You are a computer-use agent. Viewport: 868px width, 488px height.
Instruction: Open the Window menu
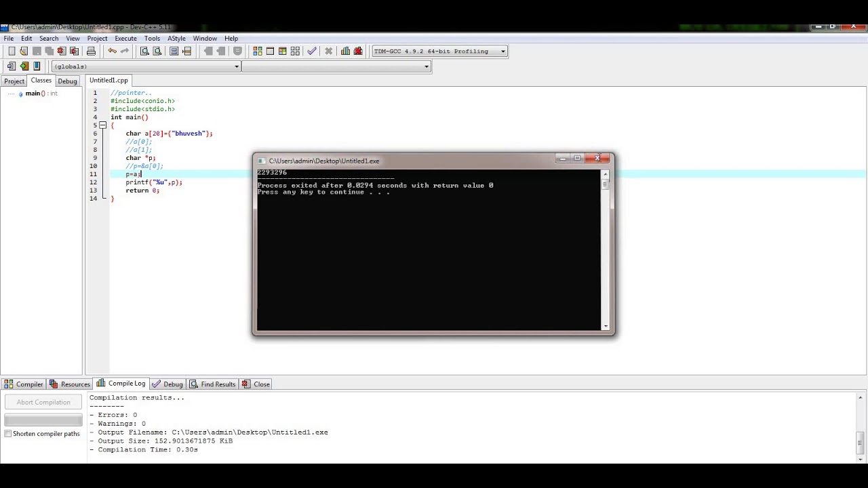205,39
